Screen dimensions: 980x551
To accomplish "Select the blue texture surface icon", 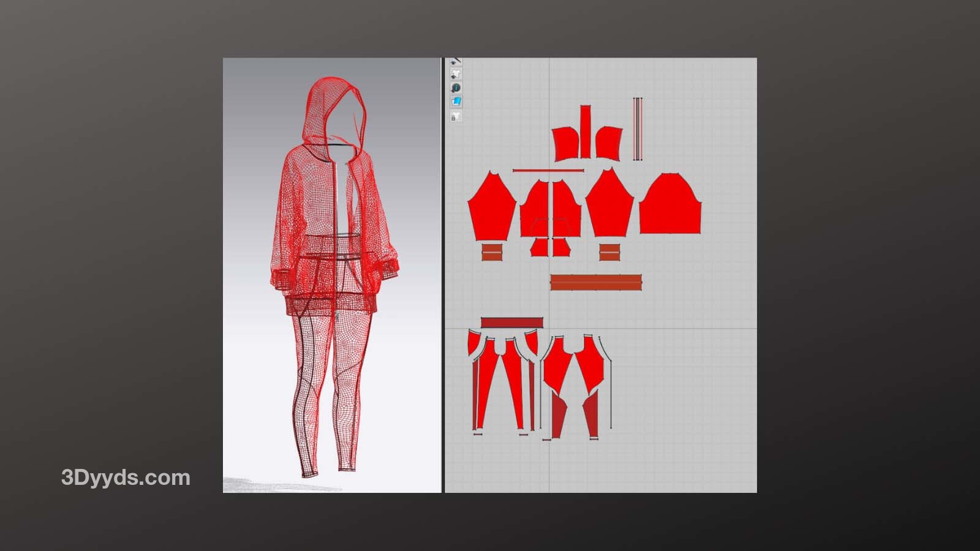I will (x=456, y=102).
